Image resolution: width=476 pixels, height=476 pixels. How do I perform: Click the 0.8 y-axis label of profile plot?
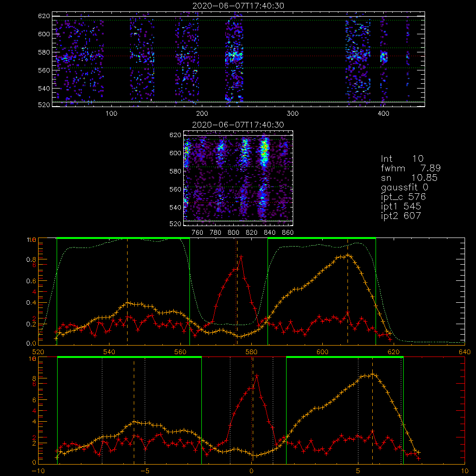(x=31, y=259)
